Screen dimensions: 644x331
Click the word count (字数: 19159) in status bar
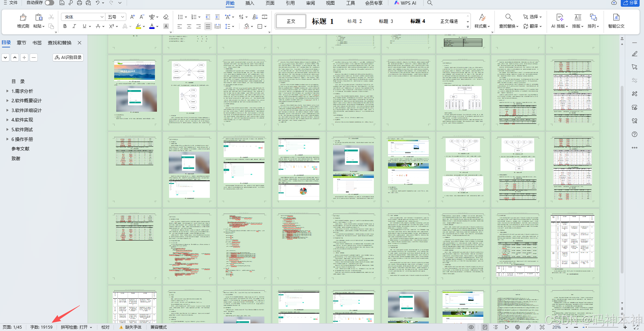point(41,327)
